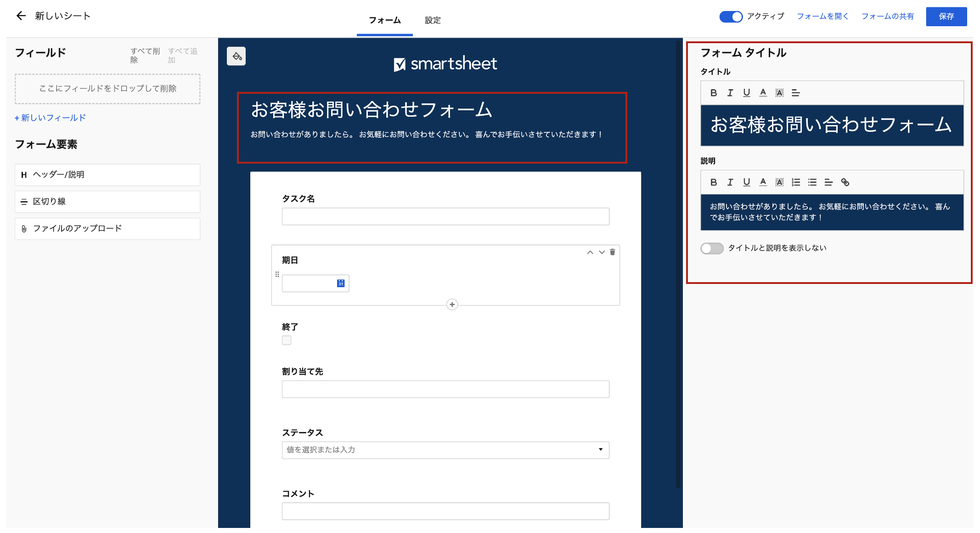Insert numbered list in the description toolbar

(x=796, y=182)
